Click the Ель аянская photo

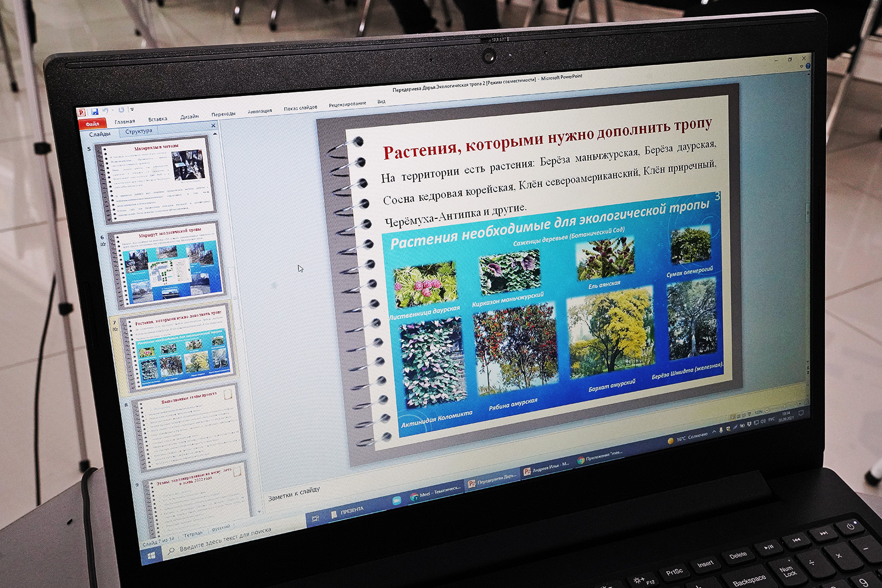pos(606,259)
